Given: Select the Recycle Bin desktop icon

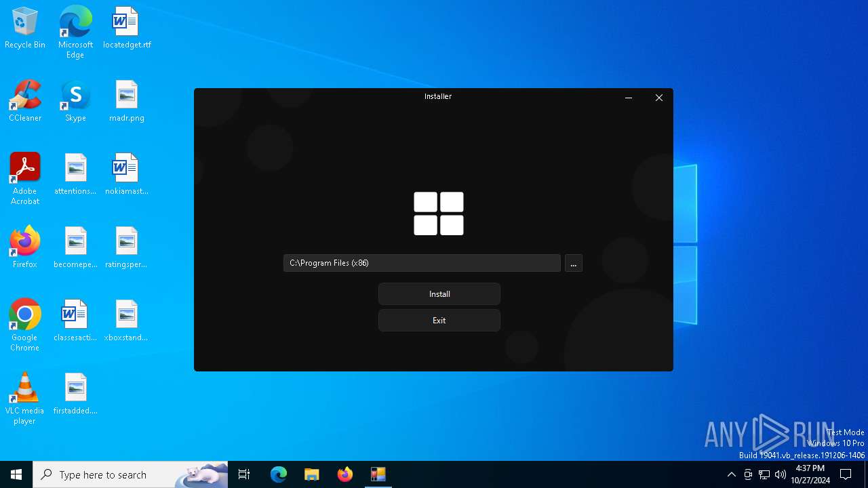Looking at the screenshot, I should coord(25,28).
